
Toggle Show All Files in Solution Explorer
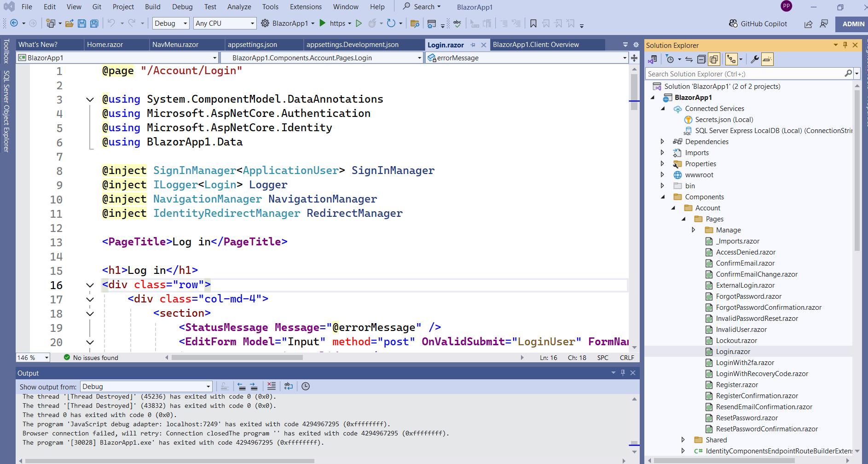[714, 59]
